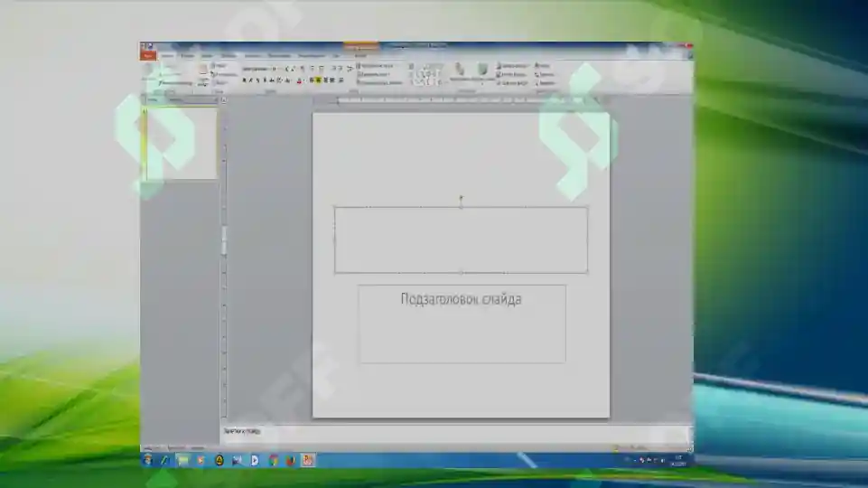Switch to the Home (Главная) ribbon tab
868x488 pixels.
pos(168,56)
